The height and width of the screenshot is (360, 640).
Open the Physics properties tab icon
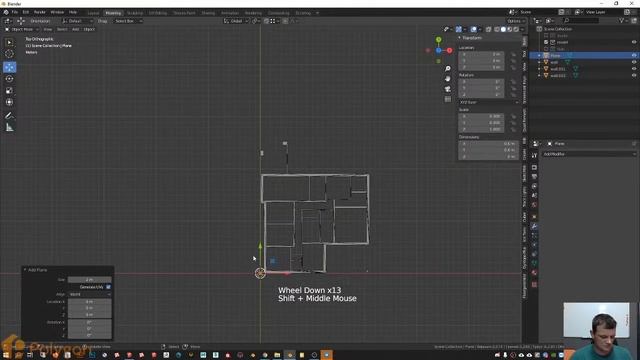pyautogui.click(x=534, y=245)
